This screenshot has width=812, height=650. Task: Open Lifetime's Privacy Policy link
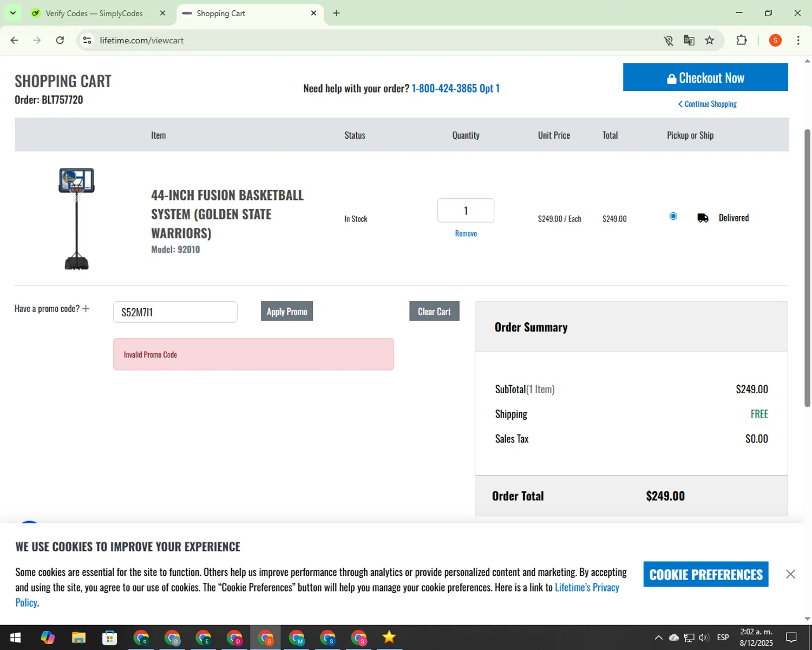587,588
